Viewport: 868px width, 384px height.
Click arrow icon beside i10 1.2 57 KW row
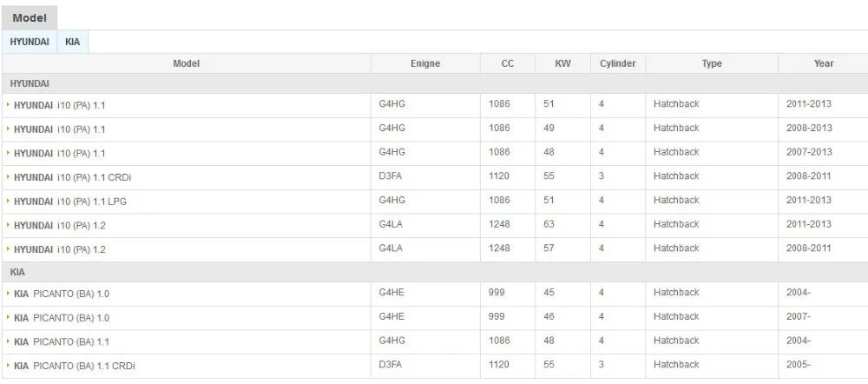[x=9, y=249]
